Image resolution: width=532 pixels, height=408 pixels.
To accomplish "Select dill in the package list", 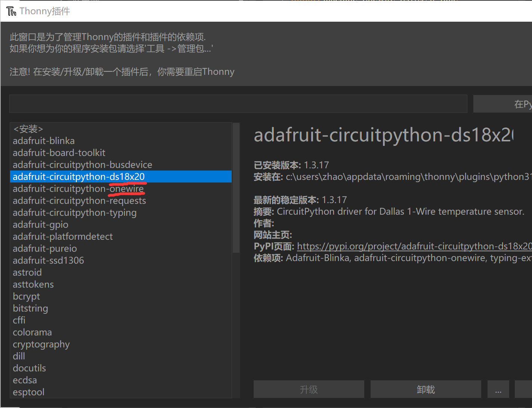I will (x=121, y=356).
